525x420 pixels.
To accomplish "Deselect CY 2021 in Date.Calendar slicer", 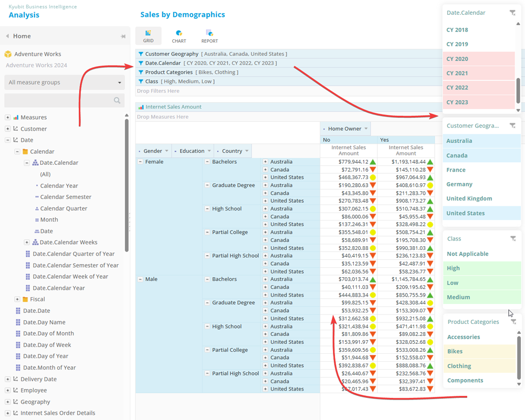I will [x=457, y=73].
